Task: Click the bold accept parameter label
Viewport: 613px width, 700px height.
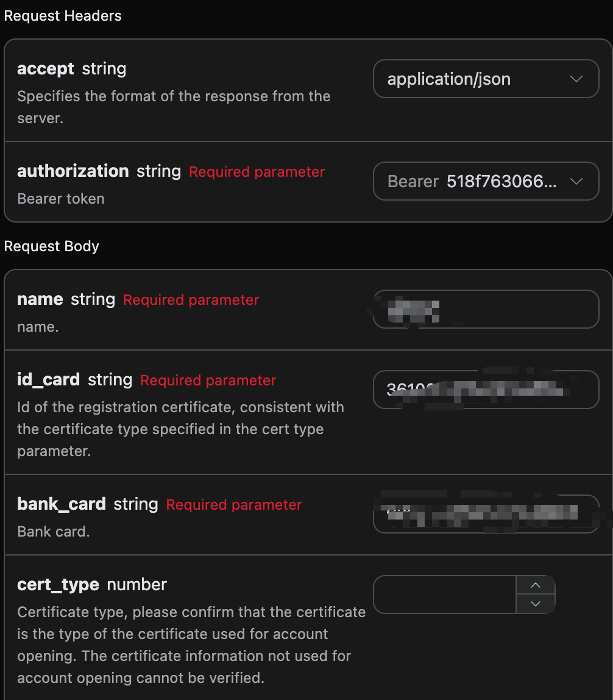Action: [46, 69]
